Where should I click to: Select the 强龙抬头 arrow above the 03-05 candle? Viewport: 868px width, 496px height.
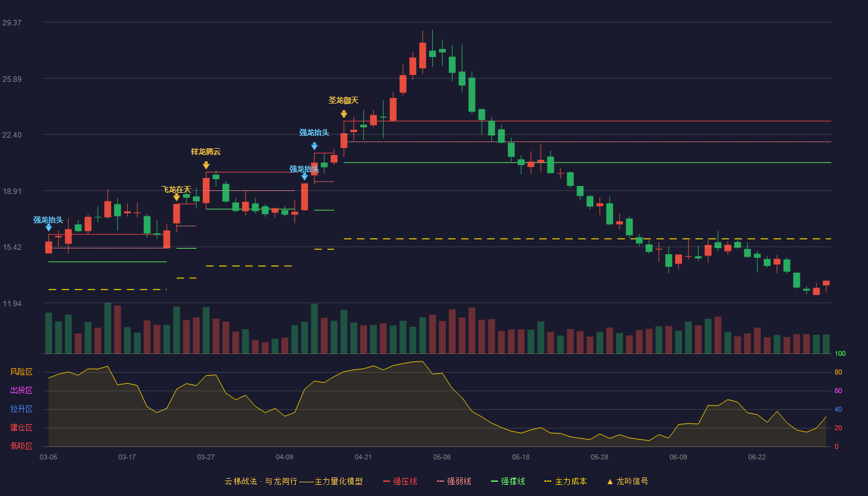click(x=48, y=228)
